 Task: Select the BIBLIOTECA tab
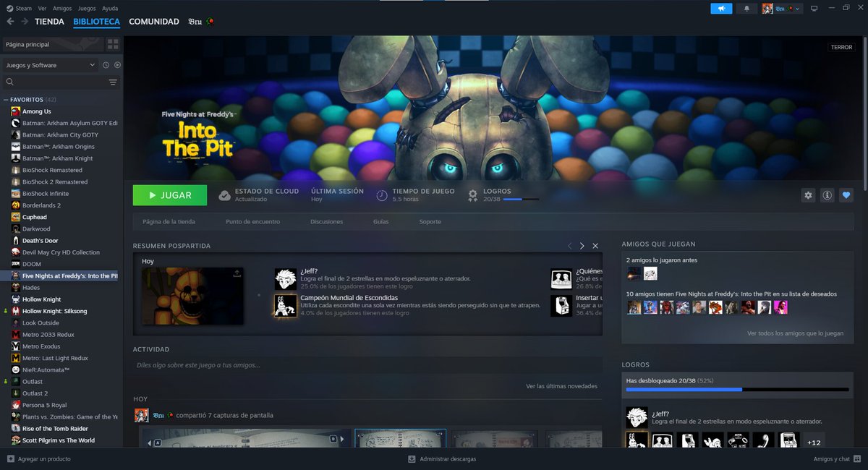pos(96,22)
